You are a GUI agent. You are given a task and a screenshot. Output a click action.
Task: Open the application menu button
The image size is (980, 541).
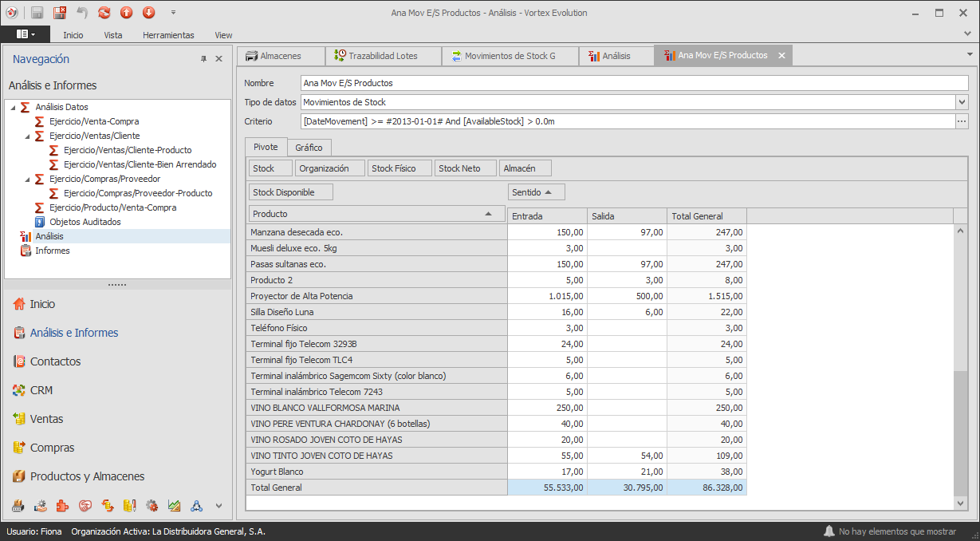[26, 34]
